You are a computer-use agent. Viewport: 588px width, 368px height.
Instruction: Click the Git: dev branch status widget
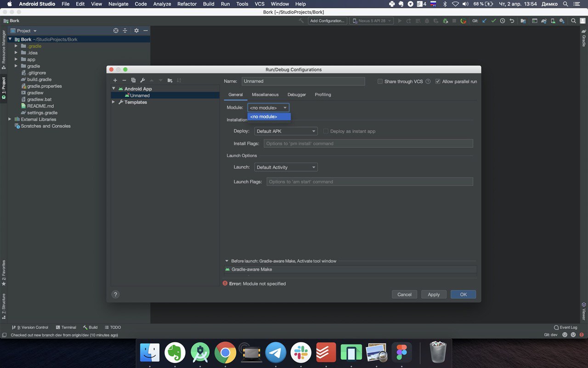550,335
